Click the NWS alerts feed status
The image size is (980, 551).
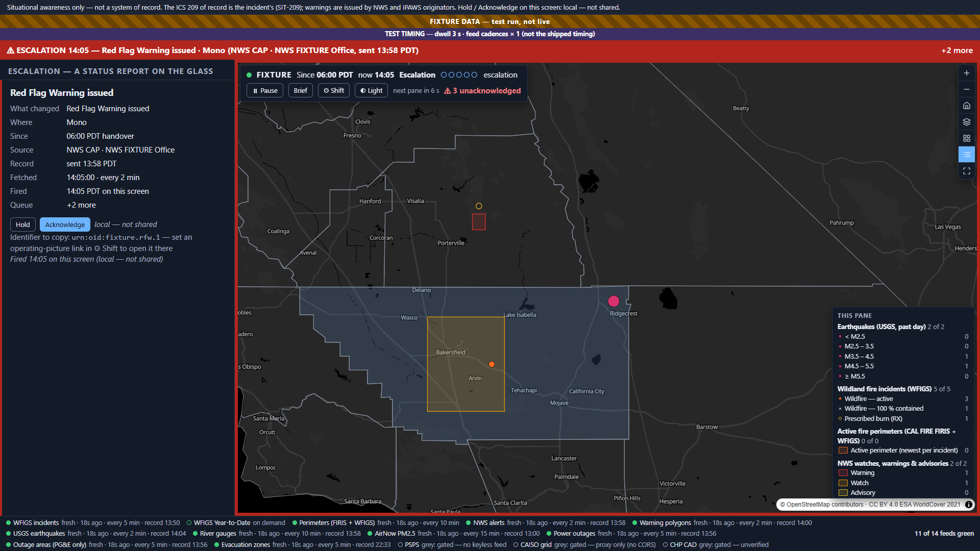pos(546,523)
